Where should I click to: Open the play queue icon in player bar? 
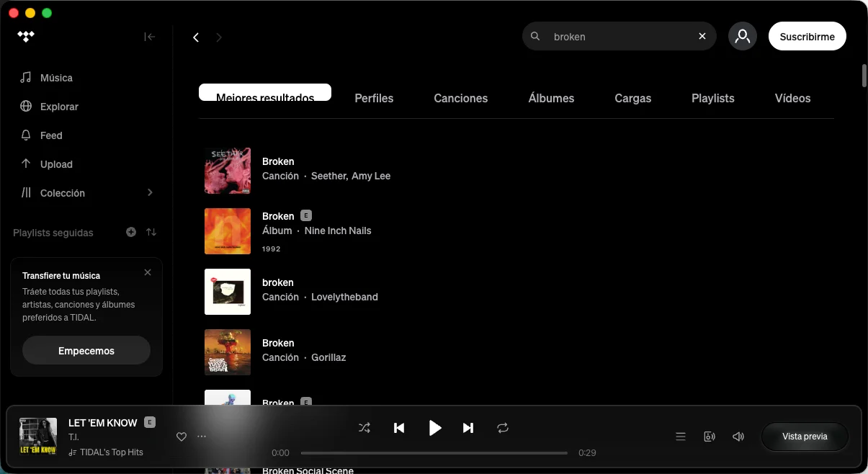click(x=680, y=436)
